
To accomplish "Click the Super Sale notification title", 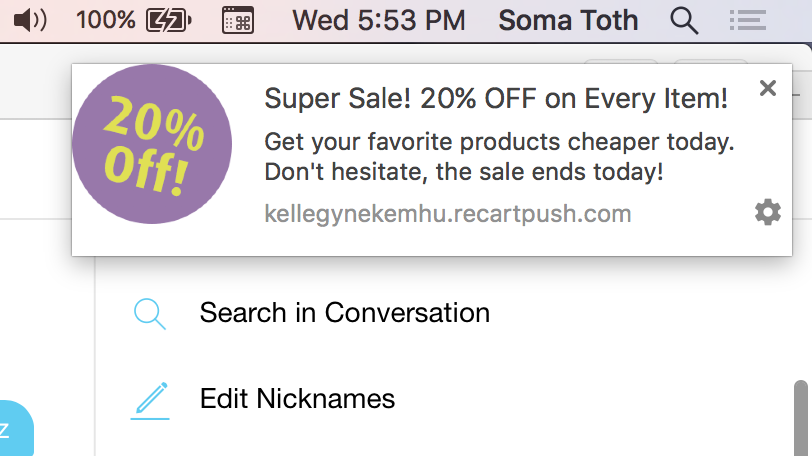I will (x=496, y=98).
